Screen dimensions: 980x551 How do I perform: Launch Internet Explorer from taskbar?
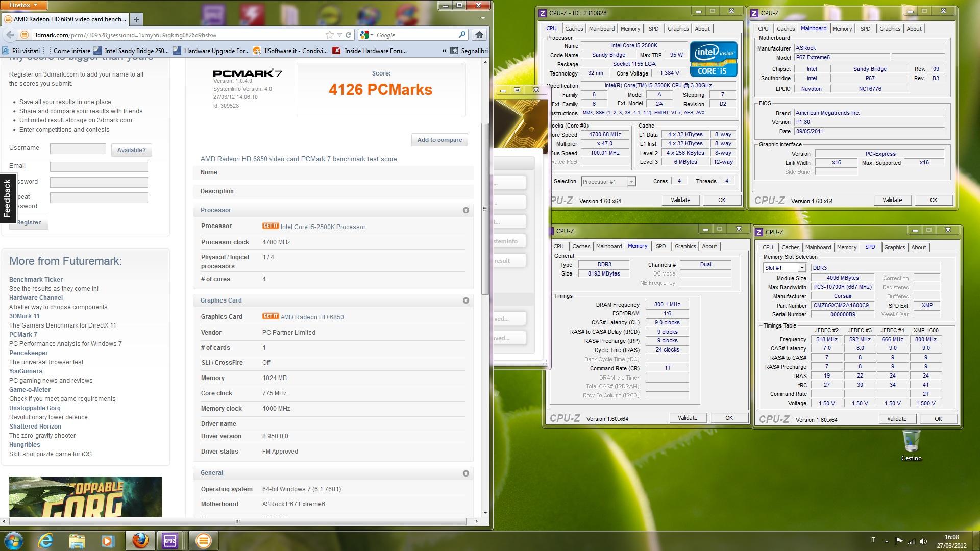click(46, 540)
